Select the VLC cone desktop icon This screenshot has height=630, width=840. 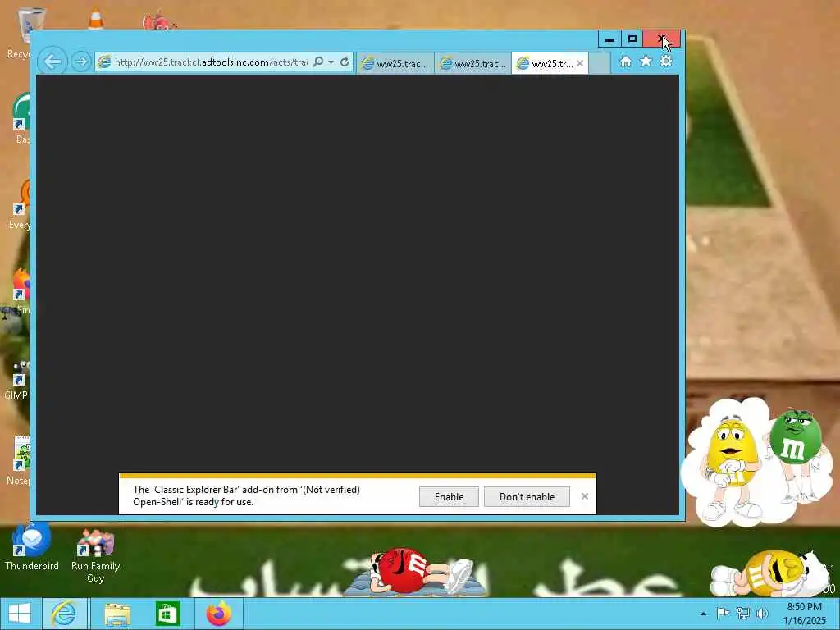[96, 18]
